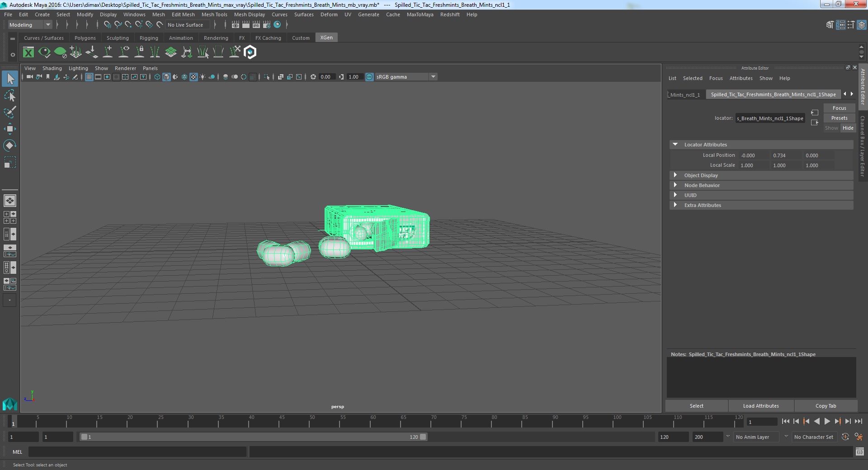868x470 pixels.
Task: Toggle the viewport grid display icon
Action: pyautogui.click(x=89, y=77)
